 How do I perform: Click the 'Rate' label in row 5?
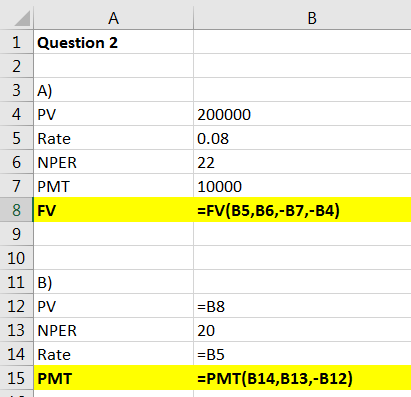pos(113,138)
